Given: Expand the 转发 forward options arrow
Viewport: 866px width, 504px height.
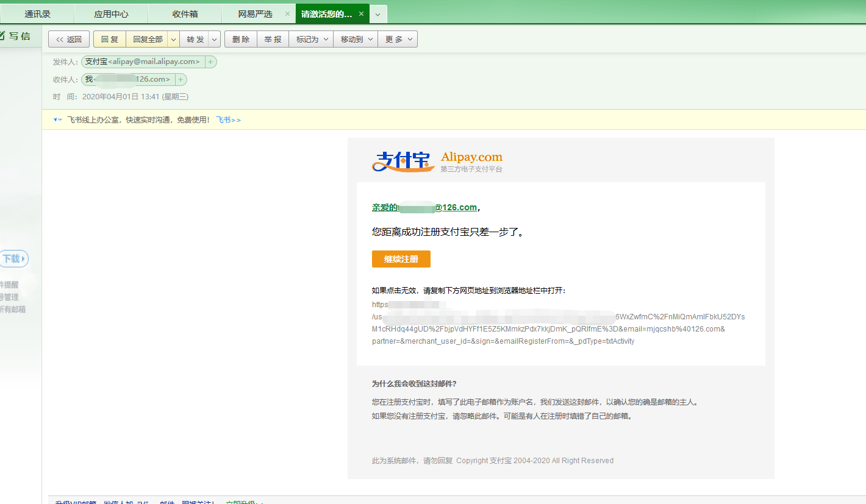Looking at the screenshot, I should 215,39.
